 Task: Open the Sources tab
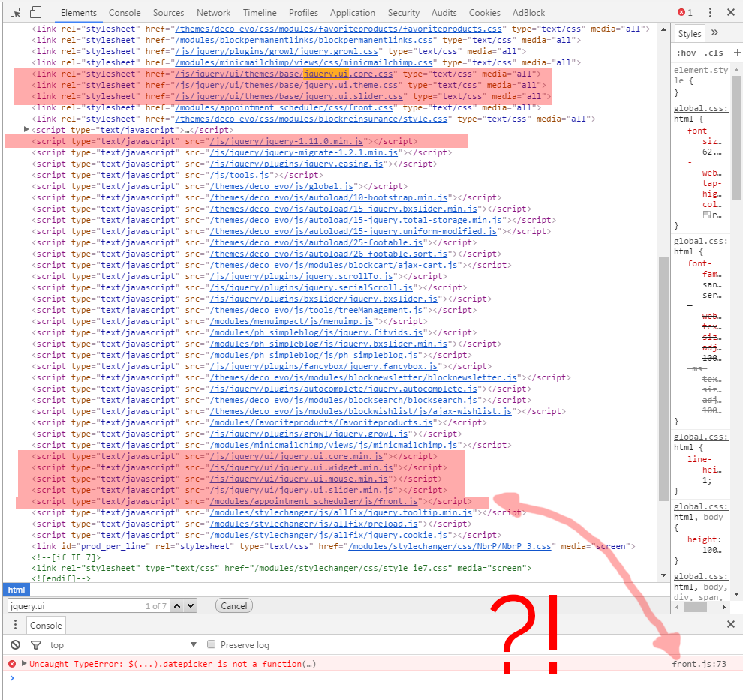click(168, 13)
